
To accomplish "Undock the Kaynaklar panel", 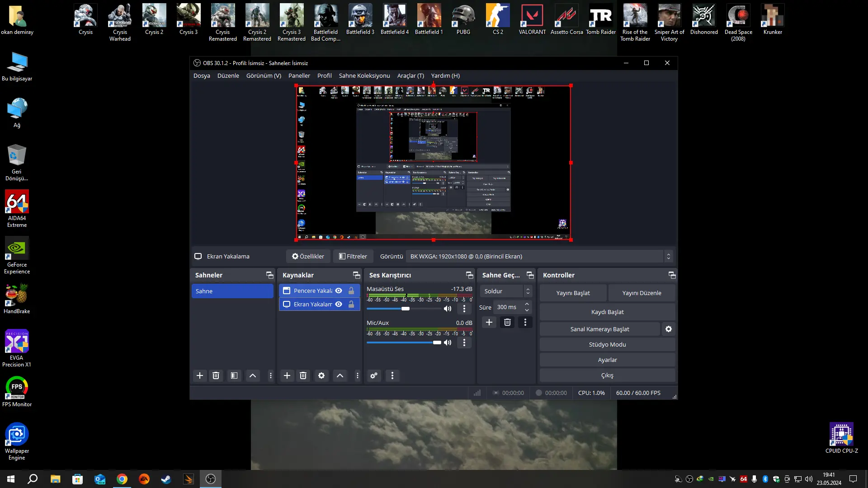I will [x=357, y=275].
